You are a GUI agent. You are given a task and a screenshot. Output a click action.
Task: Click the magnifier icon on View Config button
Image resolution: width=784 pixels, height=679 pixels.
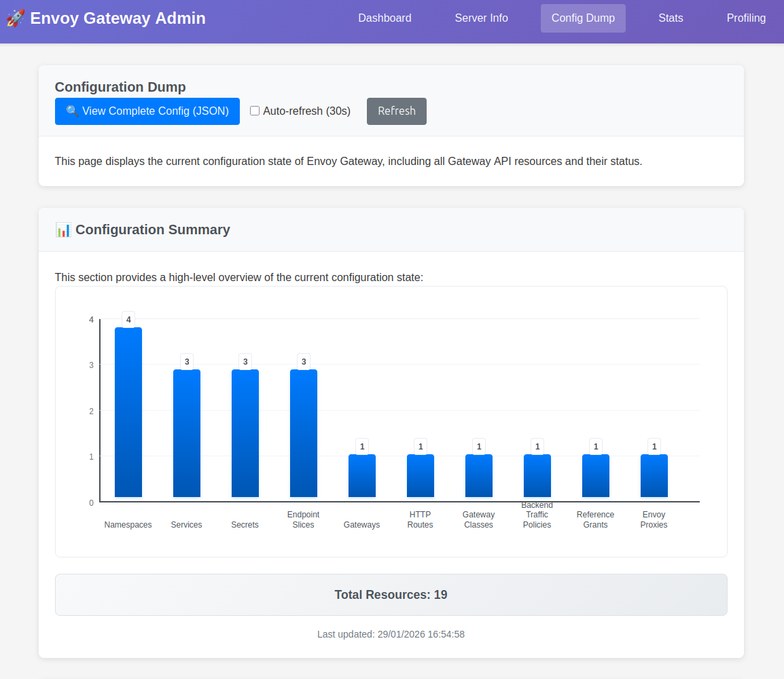coord(73,111)
